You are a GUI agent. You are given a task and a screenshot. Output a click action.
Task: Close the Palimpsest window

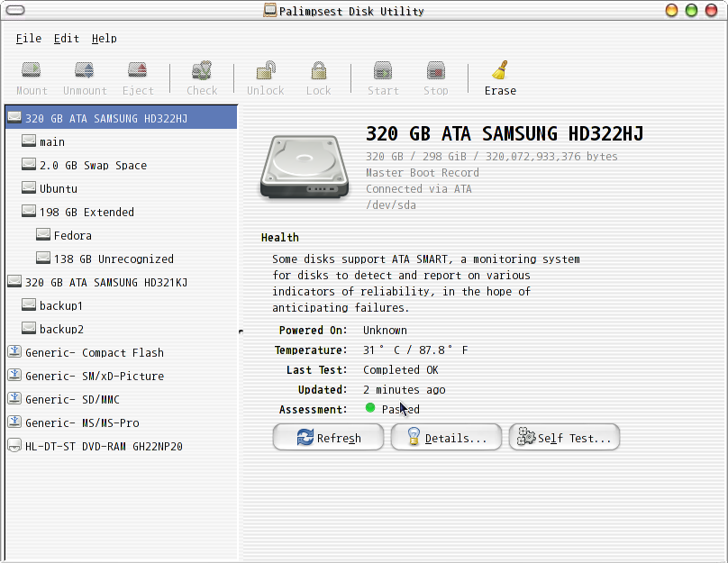[x=711, y=10]
